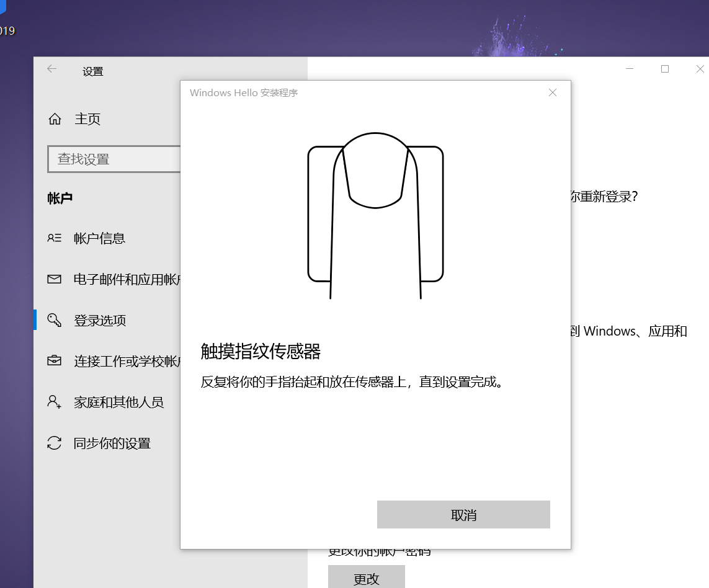Open 同步你的设置 sync settings page
Image resolution: width=709 pixels, height=588 pixels.
[x=112, y=443]
